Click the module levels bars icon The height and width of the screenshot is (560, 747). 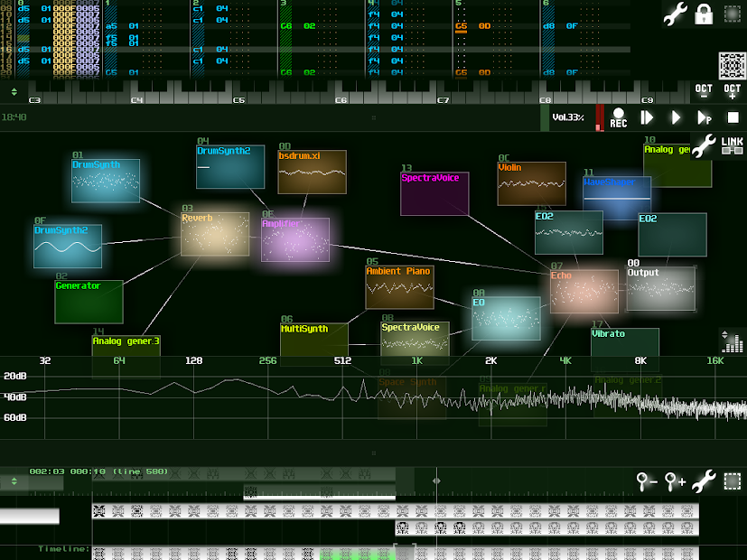[x=733, y=341]
